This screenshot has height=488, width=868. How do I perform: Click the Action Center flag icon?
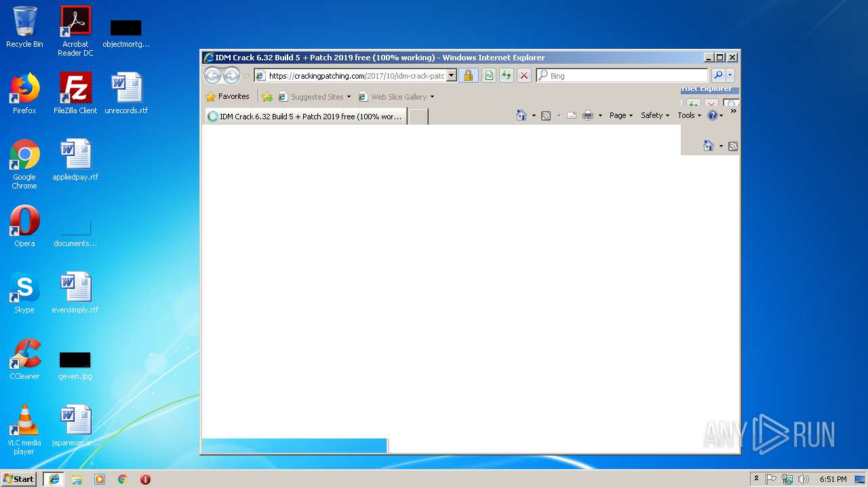771,479
